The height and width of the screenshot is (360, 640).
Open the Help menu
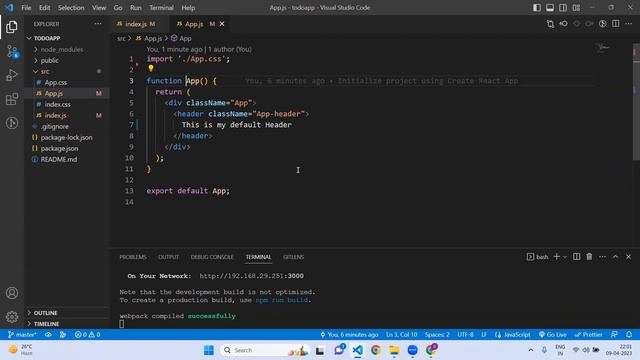[188, 8]
